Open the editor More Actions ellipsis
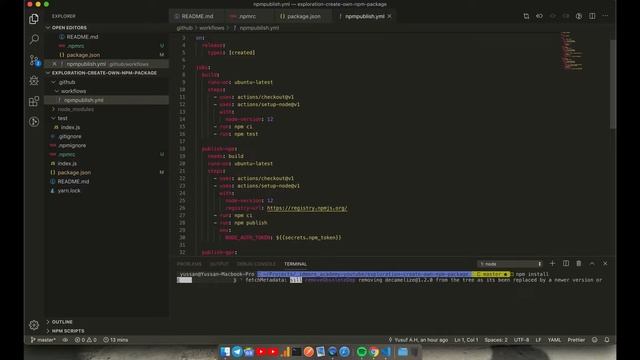The width and height of the screenshot is (640, 360). click(x=605, y=16)
